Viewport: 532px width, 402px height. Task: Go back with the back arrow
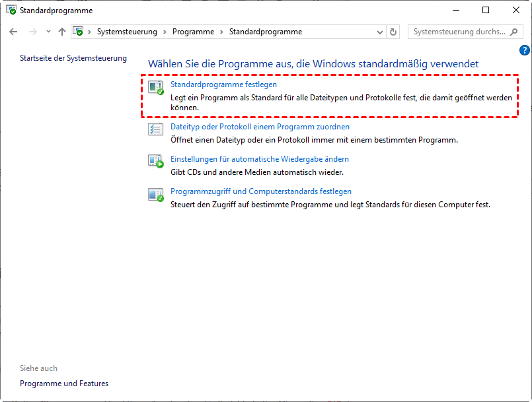point(13,32)
